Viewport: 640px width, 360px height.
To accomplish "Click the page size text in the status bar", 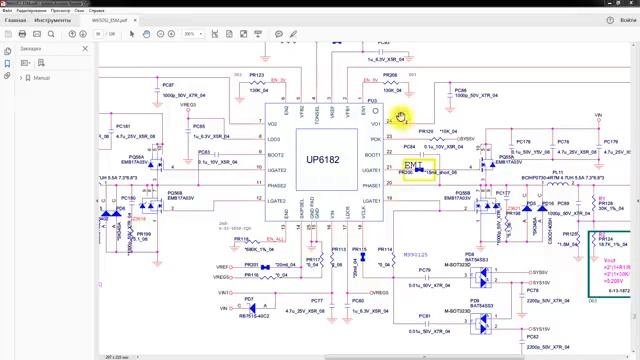I will click(116, 357).
